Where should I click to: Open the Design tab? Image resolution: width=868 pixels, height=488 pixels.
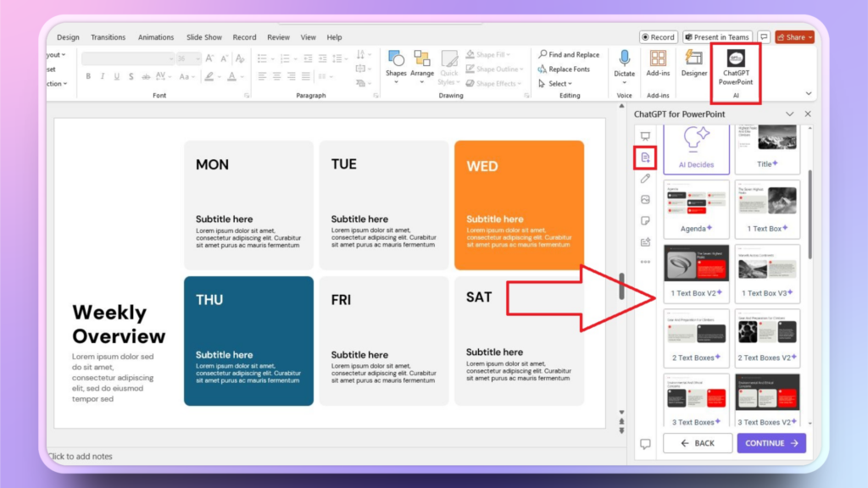click(68, 37)
